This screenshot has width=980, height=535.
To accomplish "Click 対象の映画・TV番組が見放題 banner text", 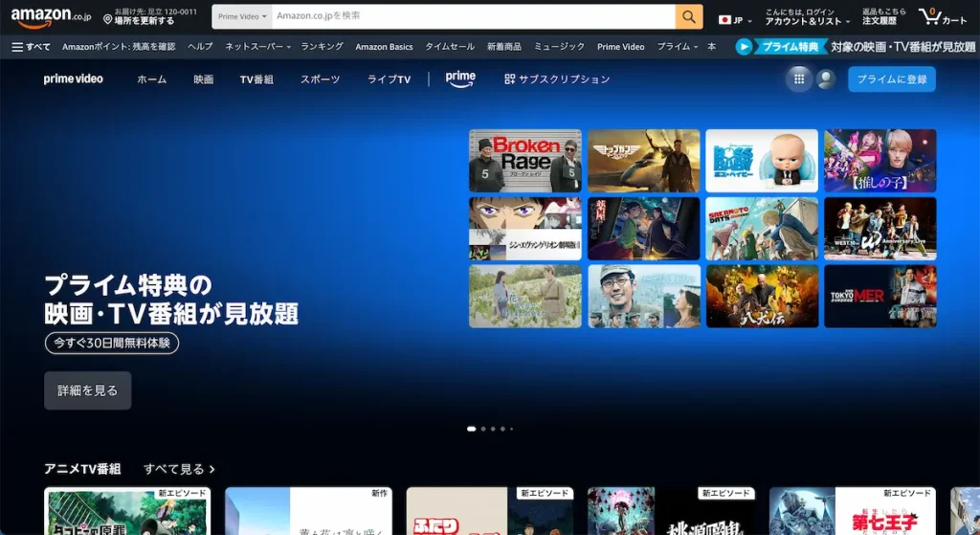I will (x=902, y=47).
